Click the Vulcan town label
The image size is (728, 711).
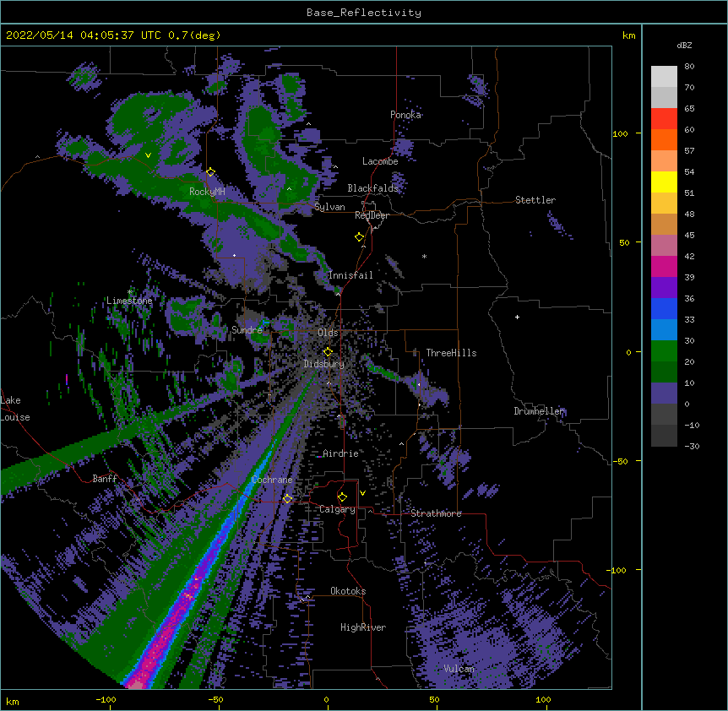point(459,669)
